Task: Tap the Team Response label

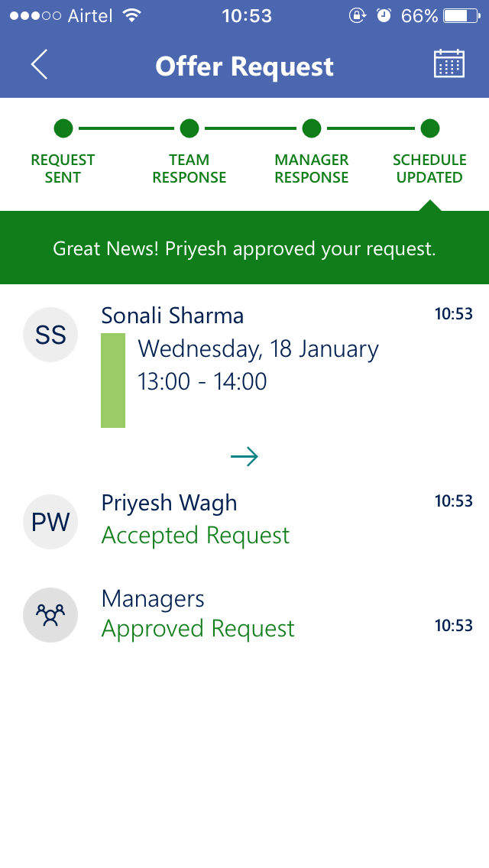Action: 189,169
